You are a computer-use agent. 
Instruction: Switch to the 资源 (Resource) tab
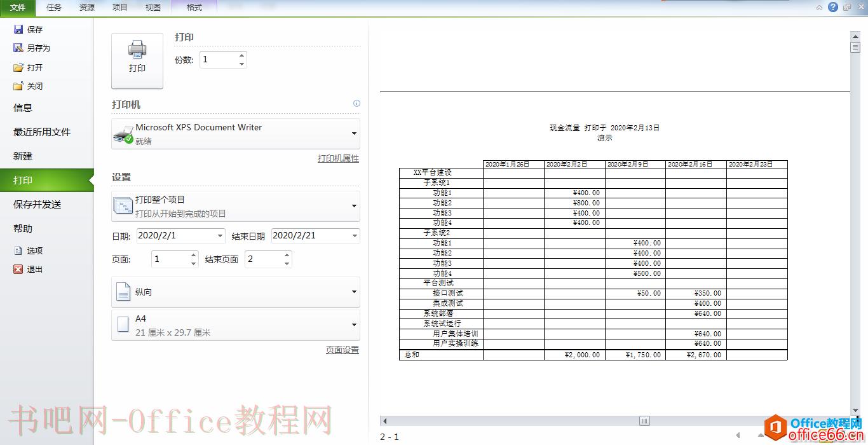(x=87, y=8)
